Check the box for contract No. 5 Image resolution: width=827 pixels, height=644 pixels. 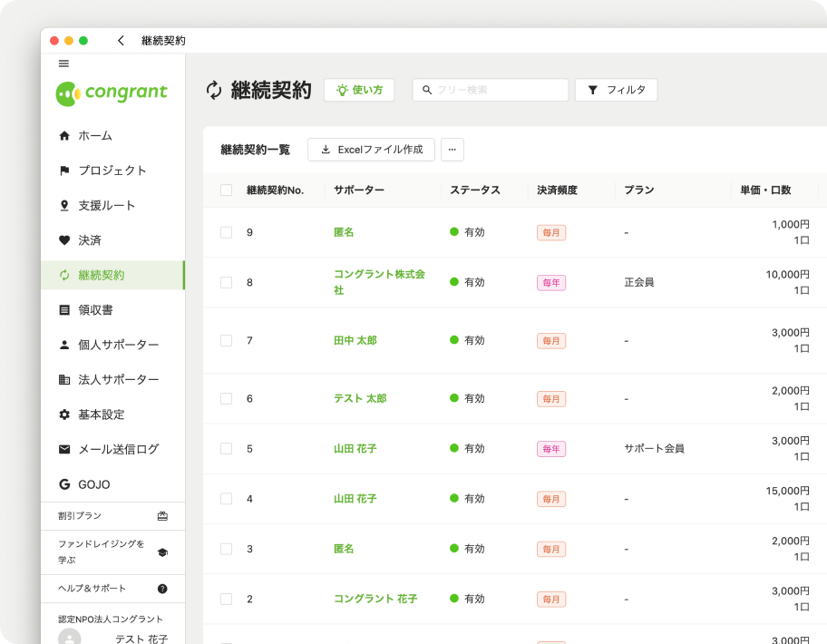[x=227, y=448]
